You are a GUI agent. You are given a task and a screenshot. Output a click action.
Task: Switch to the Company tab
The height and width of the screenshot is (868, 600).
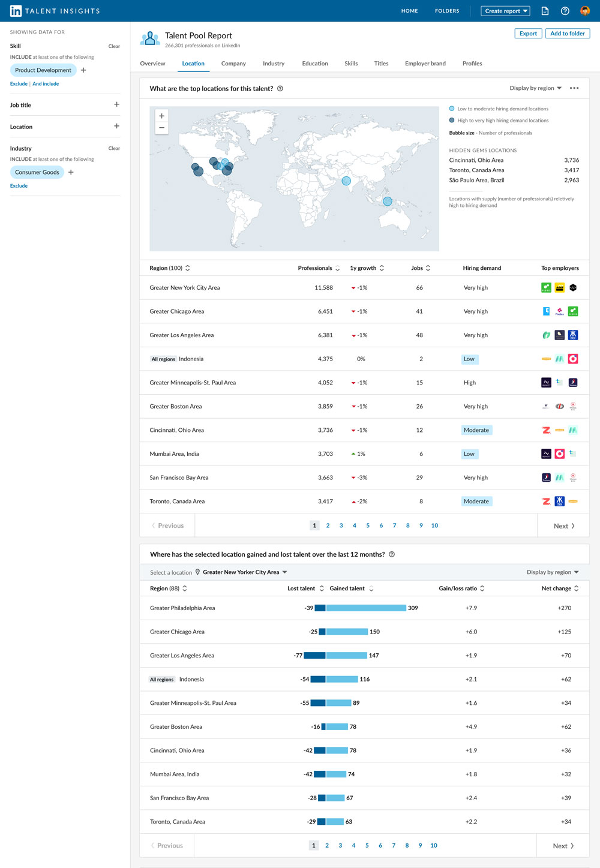coord(233,64)
